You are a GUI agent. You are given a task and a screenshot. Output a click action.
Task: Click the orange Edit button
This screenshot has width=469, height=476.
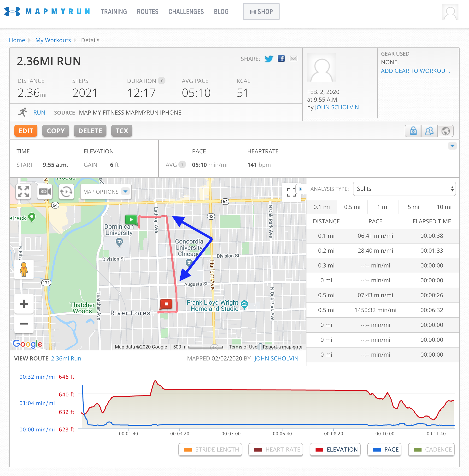click(26, 131)
